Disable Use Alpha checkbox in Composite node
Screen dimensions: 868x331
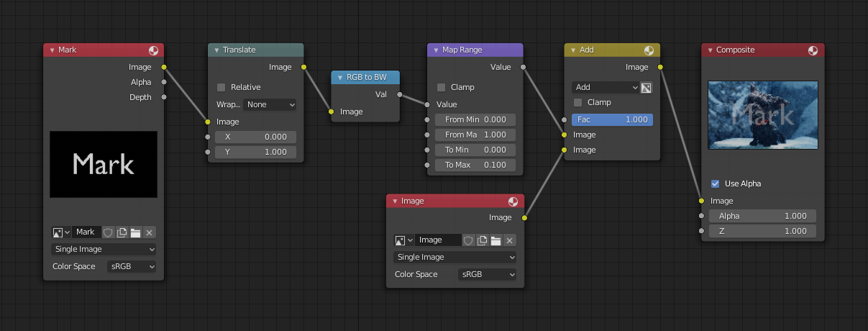tap(715, 183)
